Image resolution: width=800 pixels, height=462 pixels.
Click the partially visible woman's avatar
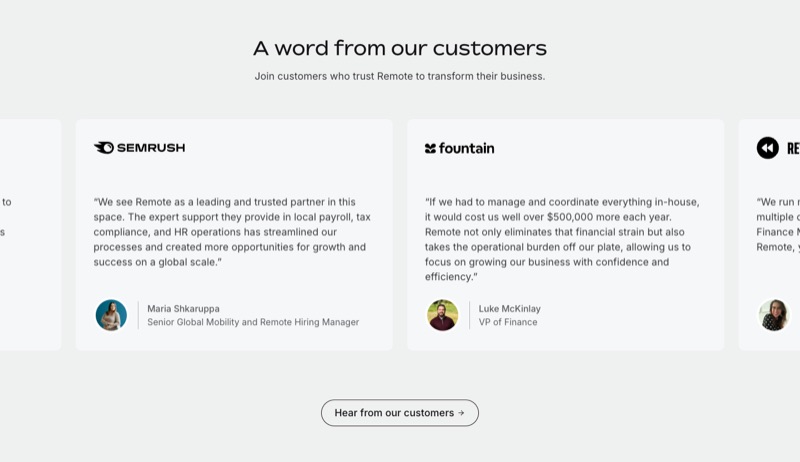tap(774, 315)
